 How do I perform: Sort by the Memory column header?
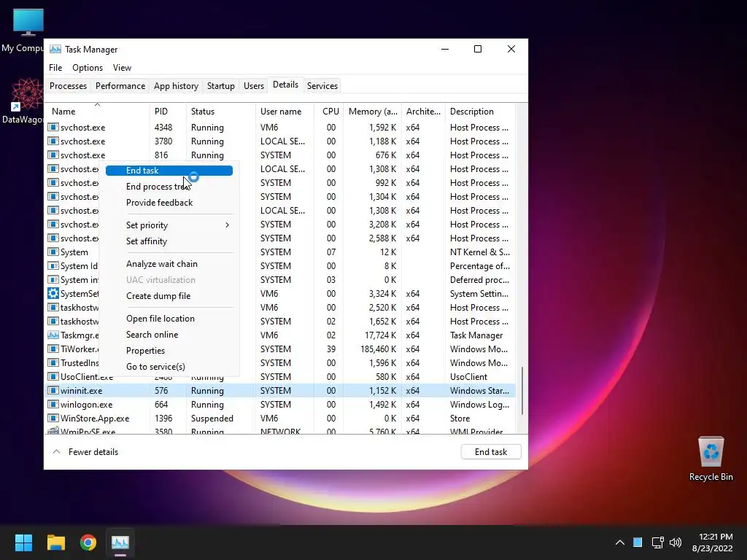coord(373,112)
